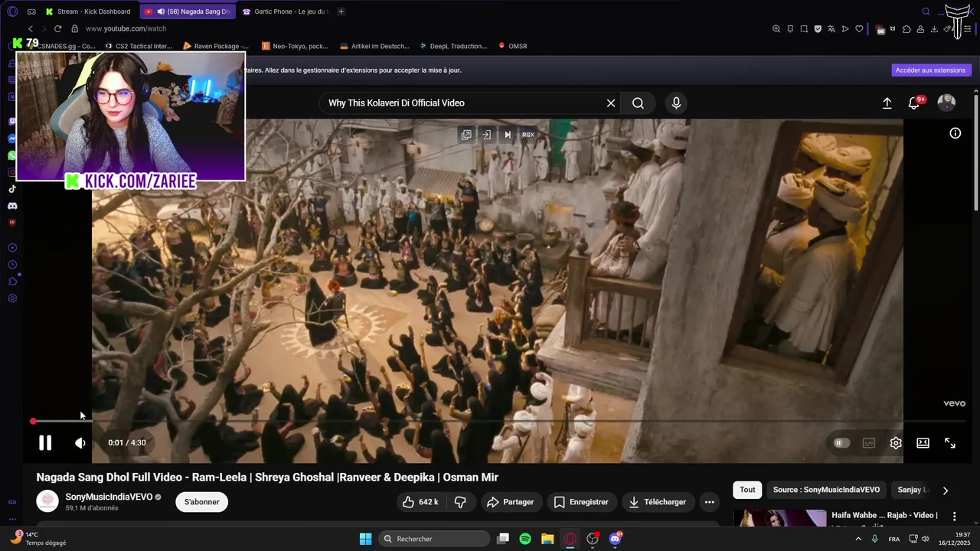Open the Discord icon in the browser sidebar
This screenshot has height=551, width=980.
click(x=12, y=206)
